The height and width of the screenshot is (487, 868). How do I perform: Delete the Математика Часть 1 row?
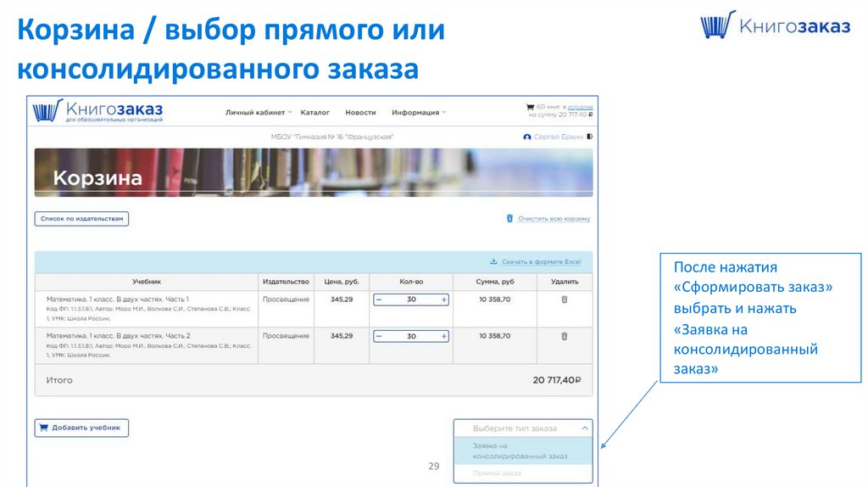coord(565,299)
